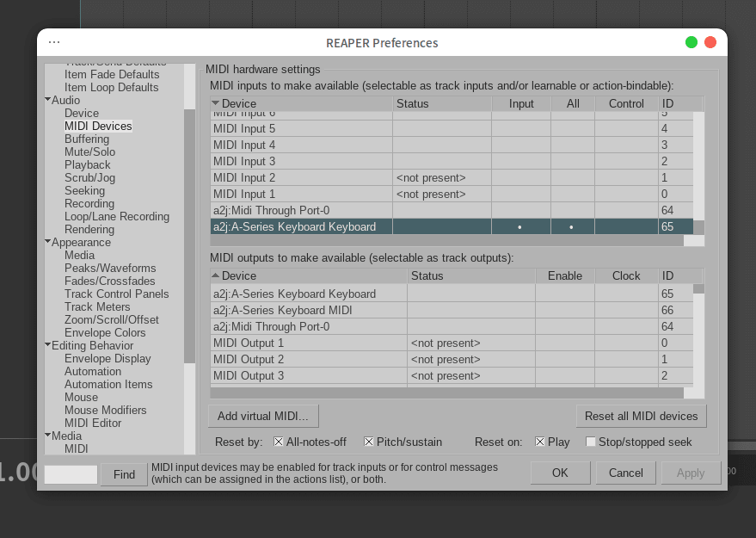
Task: Click the inputs Status column header
Action: 442,104
